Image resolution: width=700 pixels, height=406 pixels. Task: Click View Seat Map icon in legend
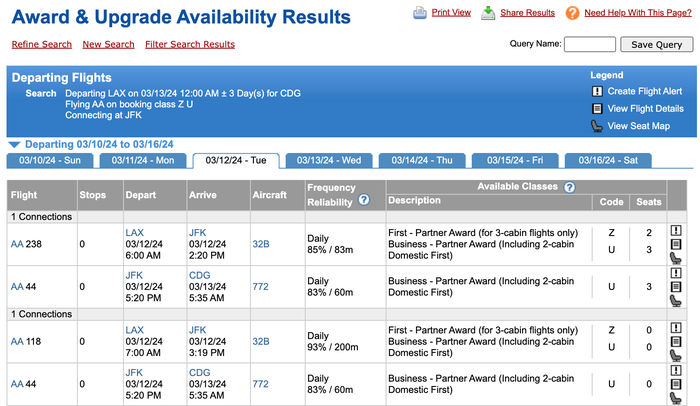[x=597, y=126]
